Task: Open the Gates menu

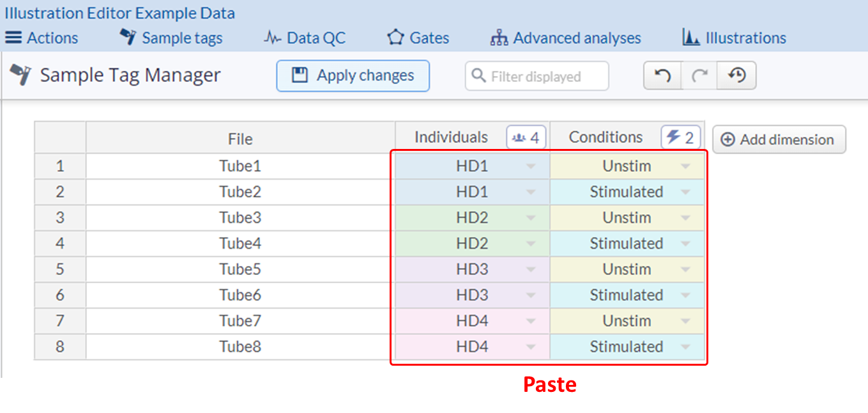Action: point(418,38)
